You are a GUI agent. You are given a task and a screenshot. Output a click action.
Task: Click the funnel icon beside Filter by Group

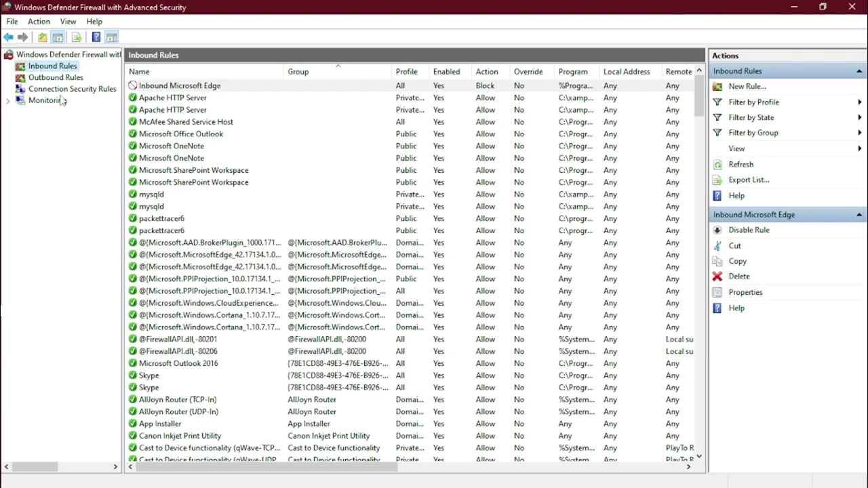(x=717, y=133)
